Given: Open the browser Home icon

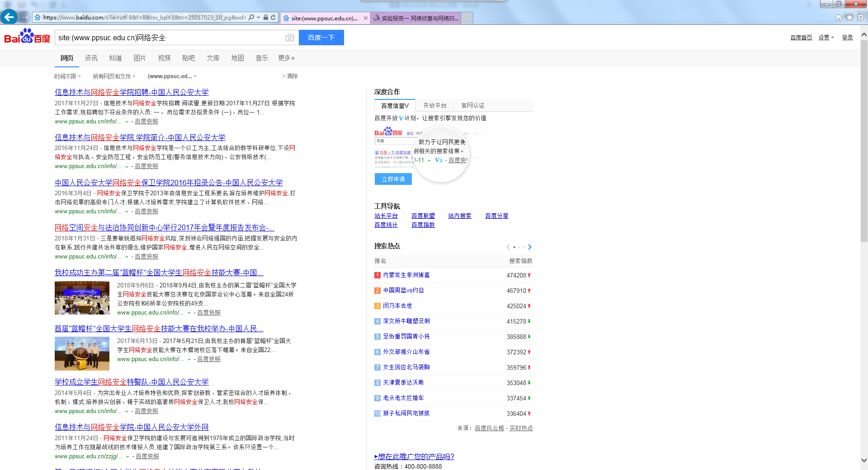Looking at the screenshot, I should [839, 17].
